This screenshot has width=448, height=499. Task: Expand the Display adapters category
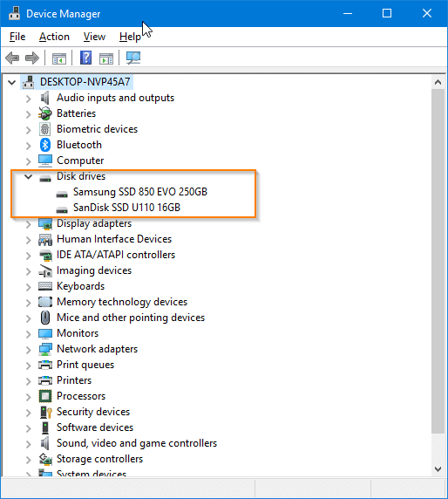pos(28,224)
